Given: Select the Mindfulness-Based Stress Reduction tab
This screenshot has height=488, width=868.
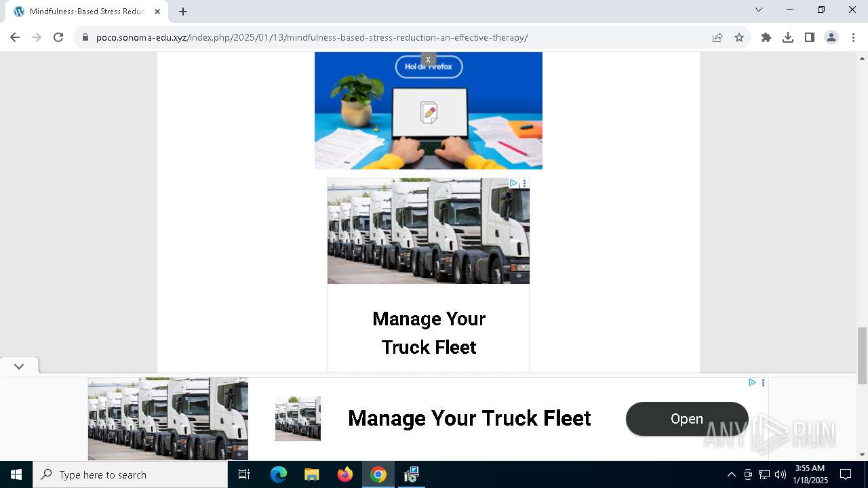Looking at the screenshot, I should click(87, 12).
